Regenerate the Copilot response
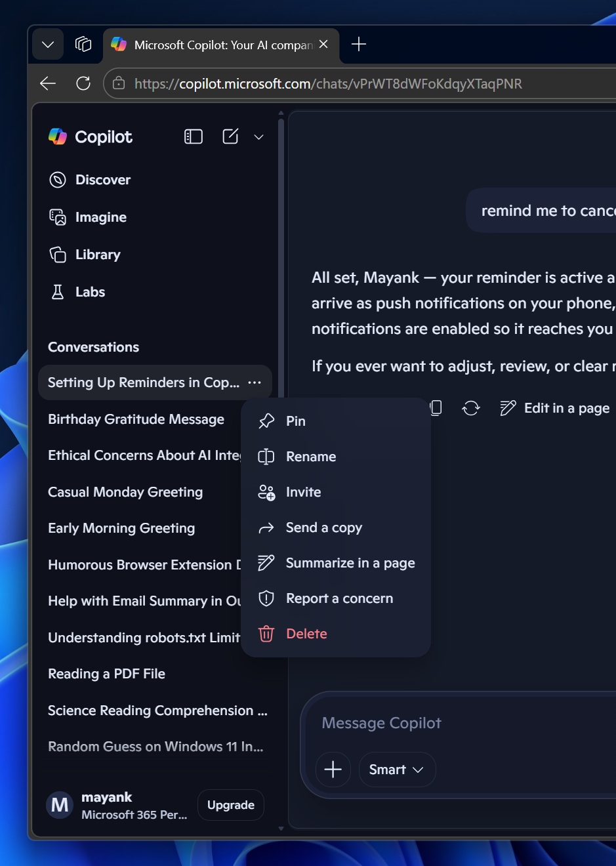Image resolution: width=616 pixels, height=866 pixels. click(471, 407)
